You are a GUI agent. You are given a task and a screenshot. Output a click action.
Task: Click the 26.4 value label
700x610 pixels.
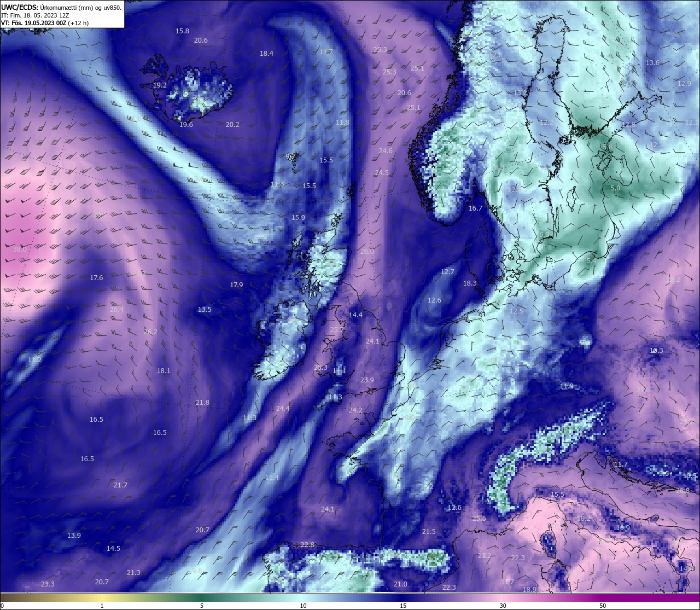click(116, 310)
